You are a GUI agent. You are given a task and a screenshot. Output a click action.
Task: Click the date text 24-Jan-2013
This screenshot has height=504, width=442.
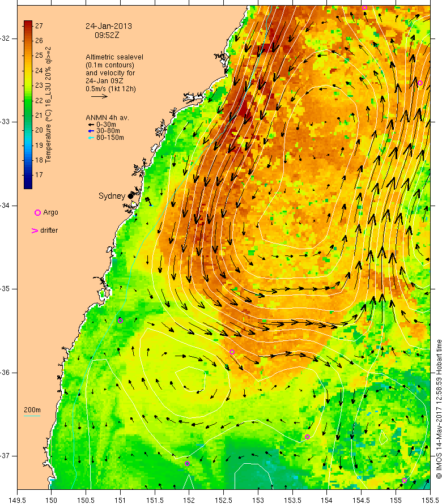pos(109,26)
